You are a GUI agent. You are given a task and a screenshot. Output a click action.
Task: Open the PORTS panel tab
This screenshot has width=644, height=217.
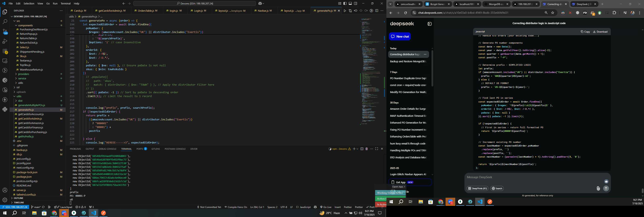(x=141, y=149)
